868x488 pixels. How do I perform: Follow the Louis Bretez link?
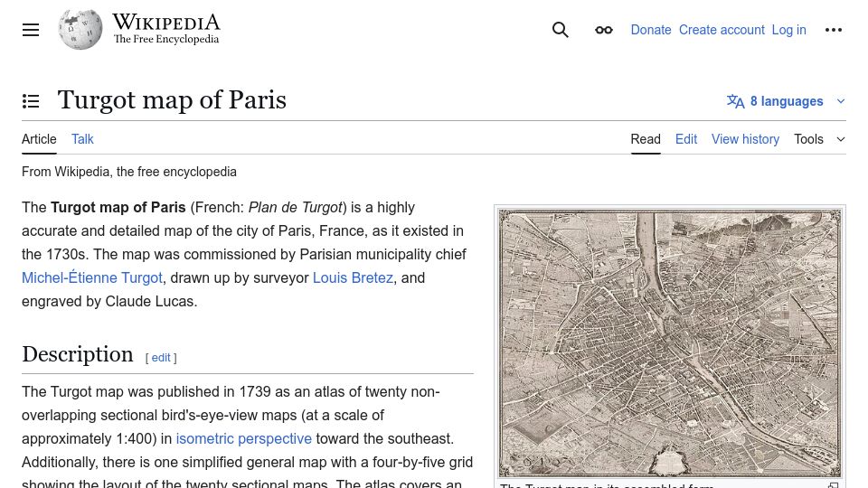tap(353, 277)
